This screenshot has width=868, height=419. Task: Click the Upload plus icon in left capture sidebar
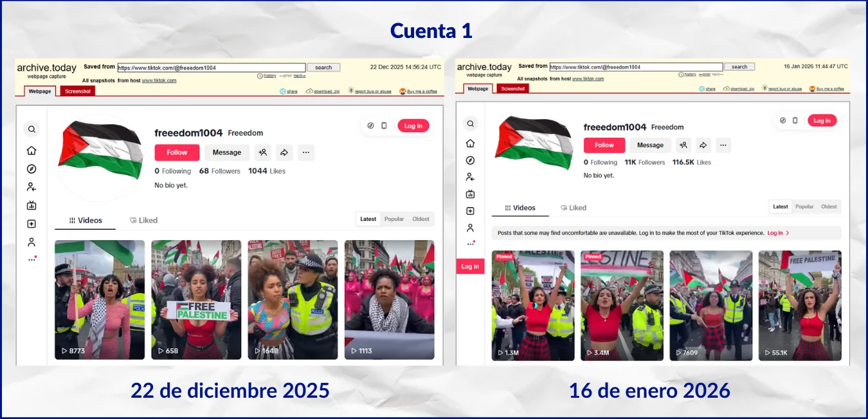coord(32,224)
